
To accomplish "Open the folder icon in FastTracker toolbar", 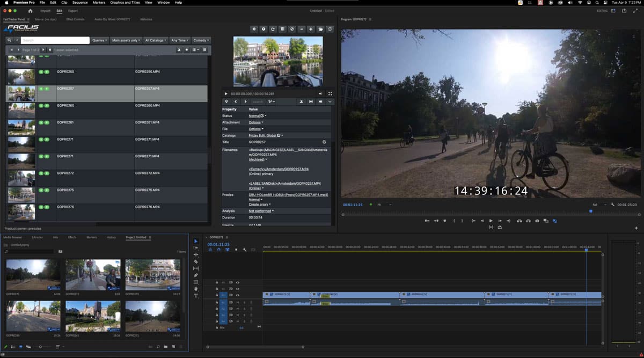I will pyautogui.click(x=320, y=29).
